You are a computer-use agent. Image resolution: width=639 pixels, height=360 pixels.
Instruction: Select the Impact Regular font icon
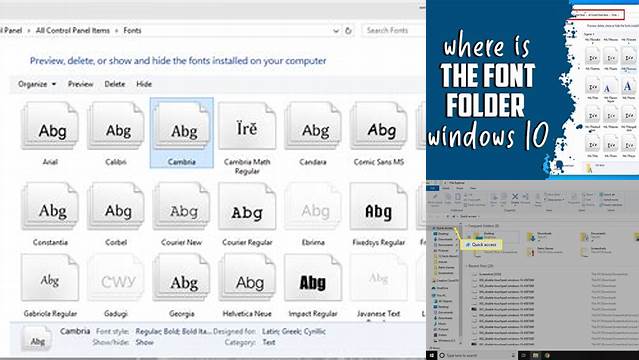pos(313,278)
